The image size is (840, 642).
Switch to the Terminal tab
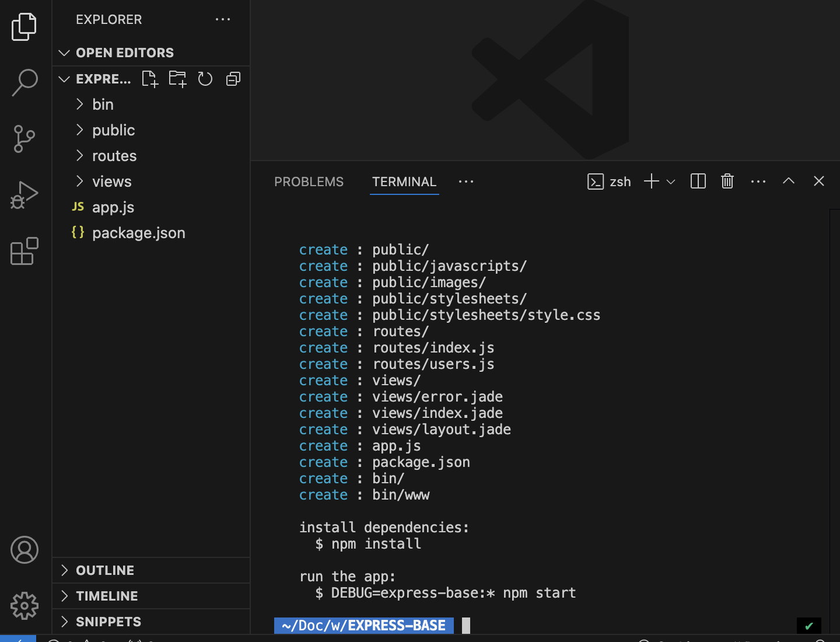[x=404, y=182]
